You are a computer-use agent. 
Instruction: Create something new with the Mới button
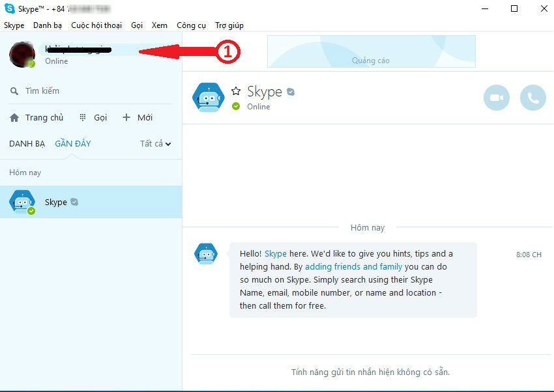pos(138,117)
